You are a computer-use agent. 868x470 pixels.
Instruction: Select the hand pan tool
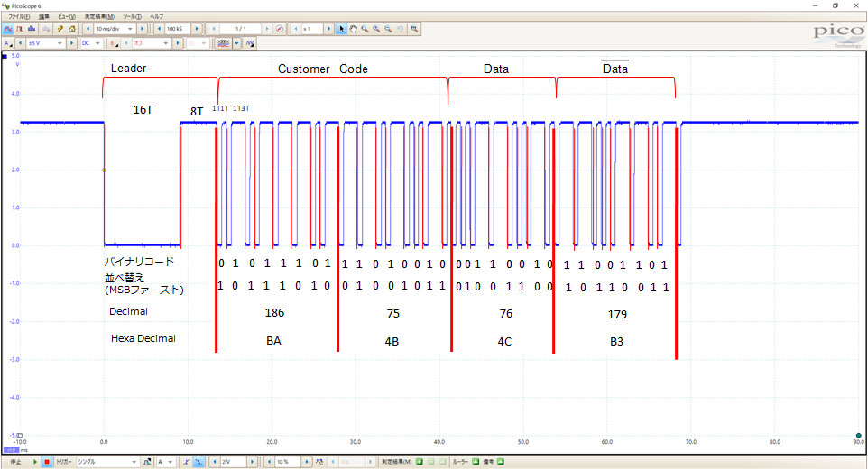[x=353, y=29]
